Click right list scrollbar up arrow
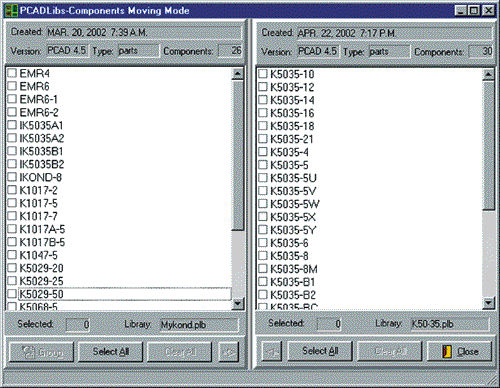 tap(488, 74)
